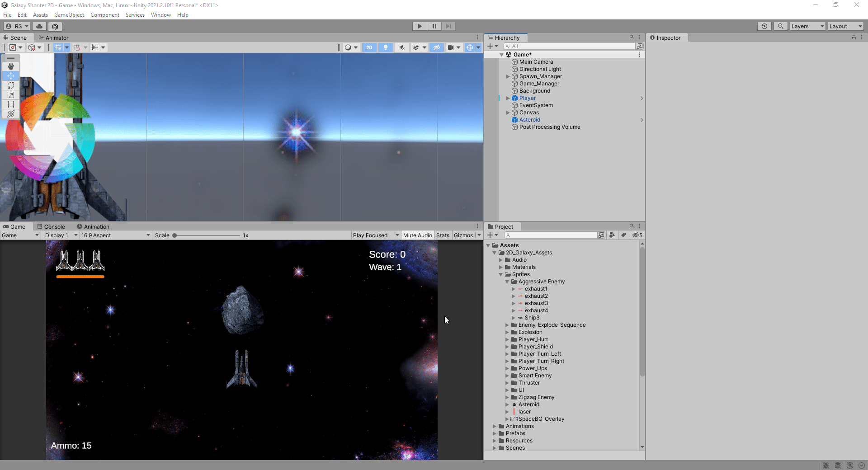
Task: Lock the Inspector panel
Action: click(x=854, y=37)
